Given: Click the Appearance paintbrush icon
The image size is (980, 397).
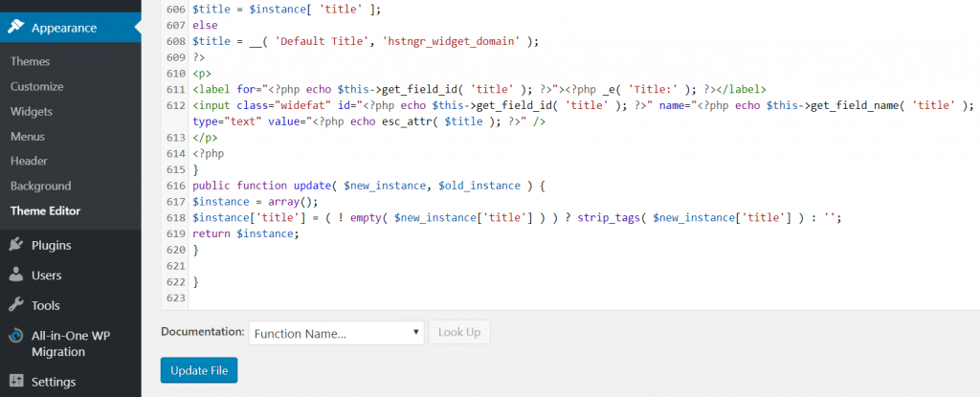Looking at the screenshot, I should 16,28.
